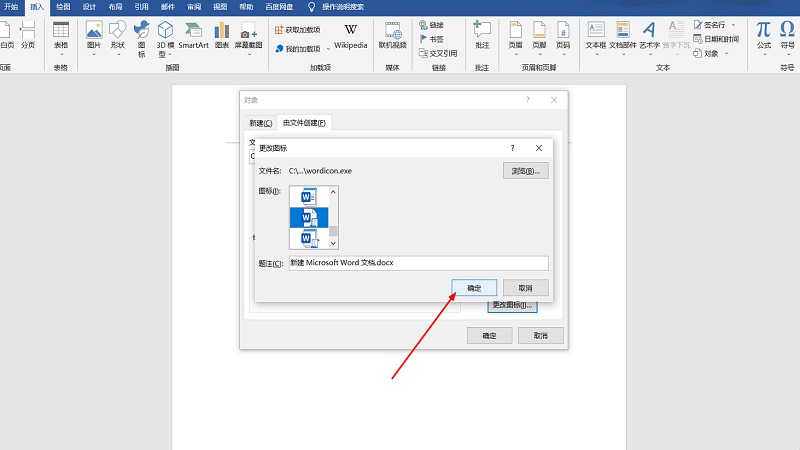Screen dimensions: 800x450
Task: Click 取消 in the Object dialog
Action: (x=541, y=336)
